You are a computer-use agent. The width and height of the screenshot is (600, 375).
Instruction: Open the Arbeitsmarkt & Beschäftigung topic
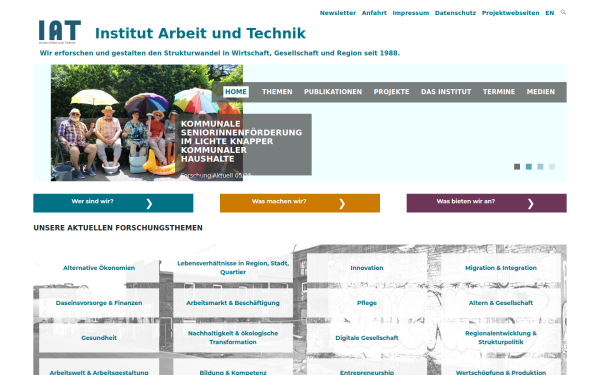(x=233, y=303)
